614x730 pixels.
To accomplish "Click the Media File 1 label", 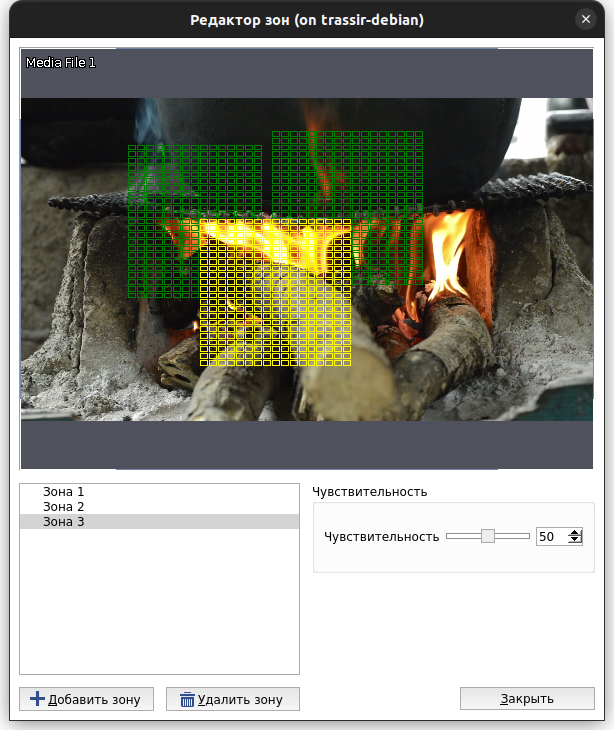I will (61, 62).
